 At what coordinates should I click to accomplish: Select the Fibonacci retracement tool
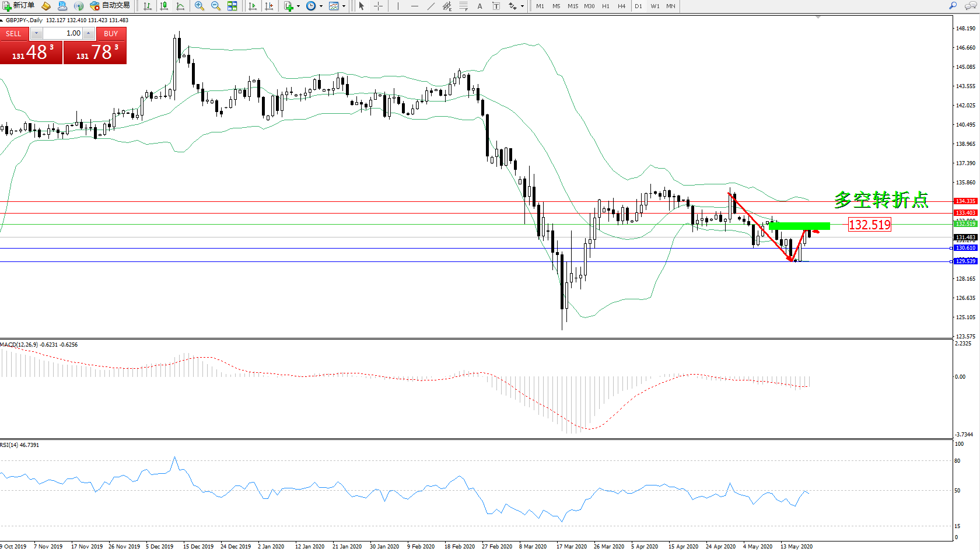coord(463,6)
